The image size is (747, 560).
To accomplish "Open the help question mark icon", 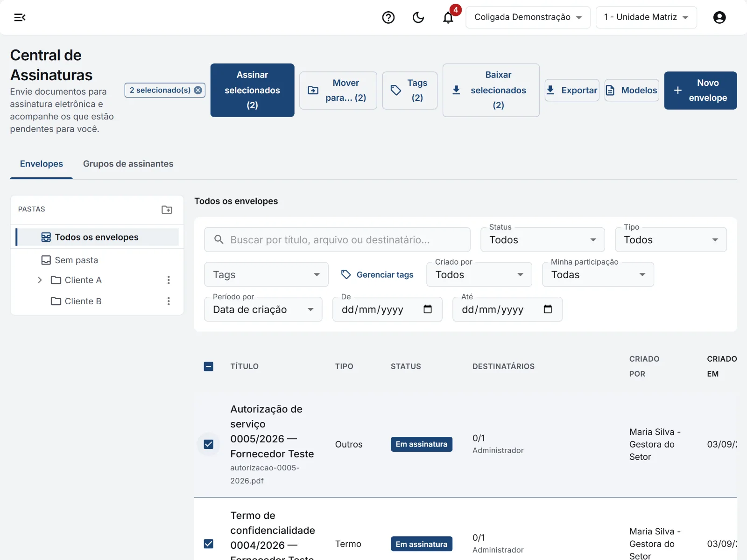I will pos(388,17).
